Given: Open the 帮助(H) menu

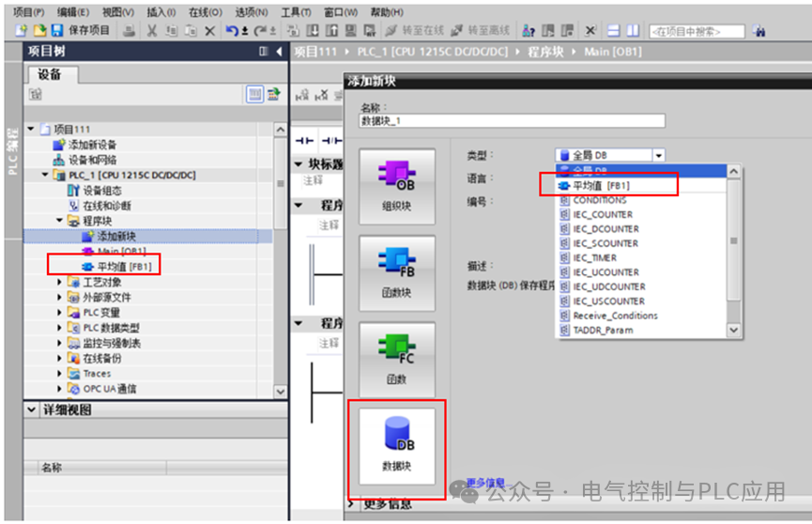Looking at the screenshot, I should coord(387,12).
